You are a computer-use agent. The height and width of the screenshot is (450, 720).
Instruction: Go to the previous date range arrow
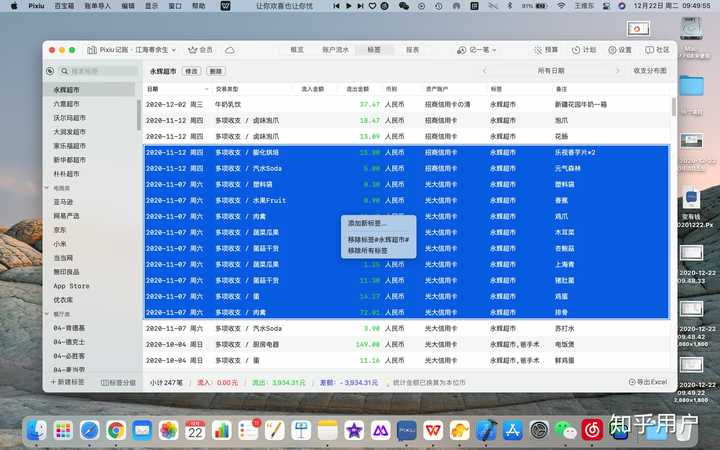(484, 71)
